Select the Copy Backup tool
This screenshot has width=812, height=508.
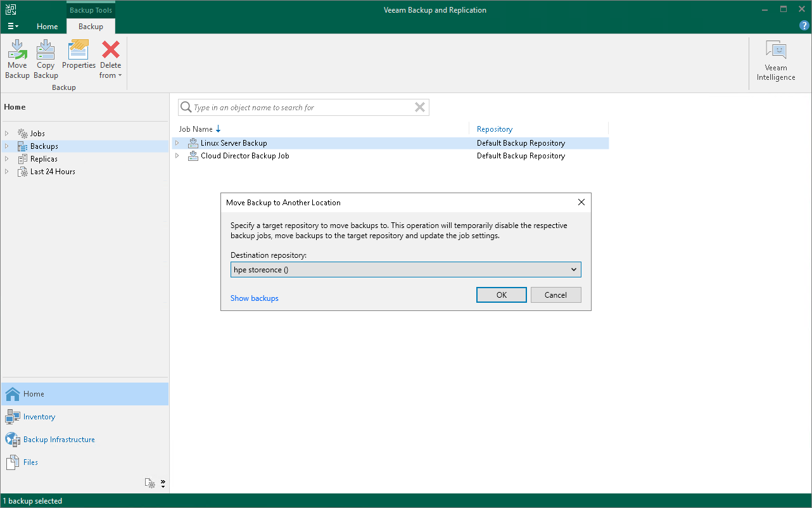coord(45,57)
